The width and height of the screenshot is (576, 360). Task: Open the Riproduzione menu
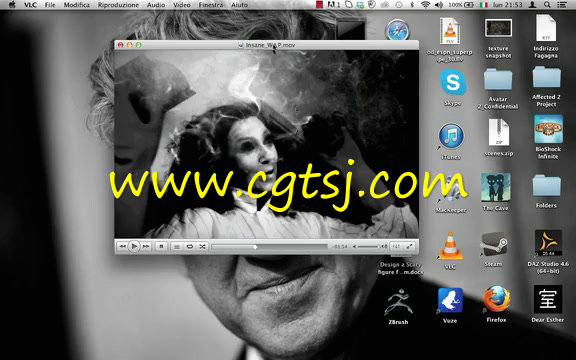[118, 5]
